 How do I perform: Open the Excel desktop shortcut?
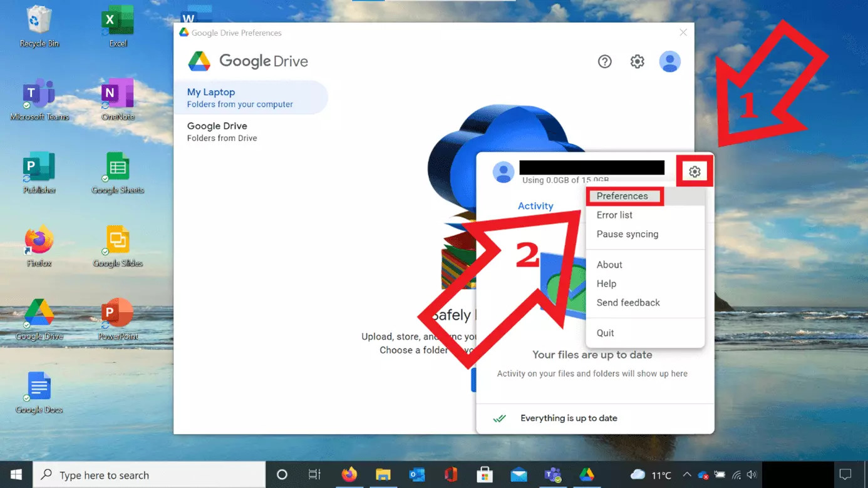pos(118,27)
